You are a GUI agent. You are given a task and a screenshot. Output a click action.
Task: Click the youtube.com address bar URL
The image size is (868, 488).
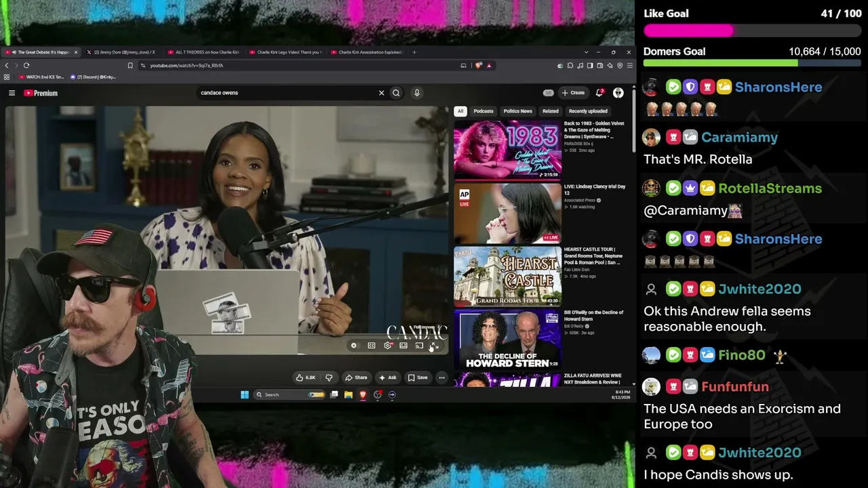(186, 66)
